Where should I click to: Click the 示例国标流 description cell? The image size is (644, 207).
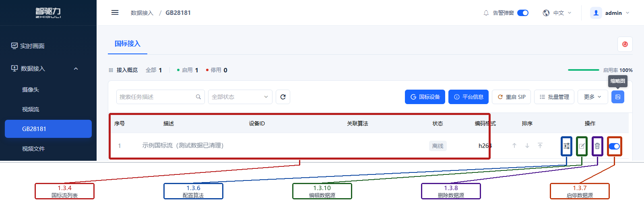[183, 146]
